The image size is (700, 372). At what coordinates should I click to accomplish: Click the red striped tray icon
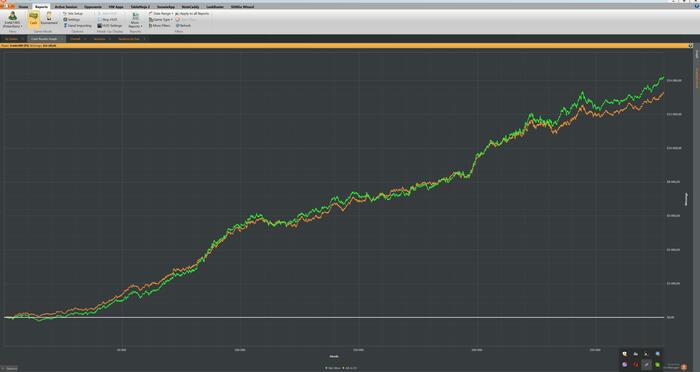(635, 364)
